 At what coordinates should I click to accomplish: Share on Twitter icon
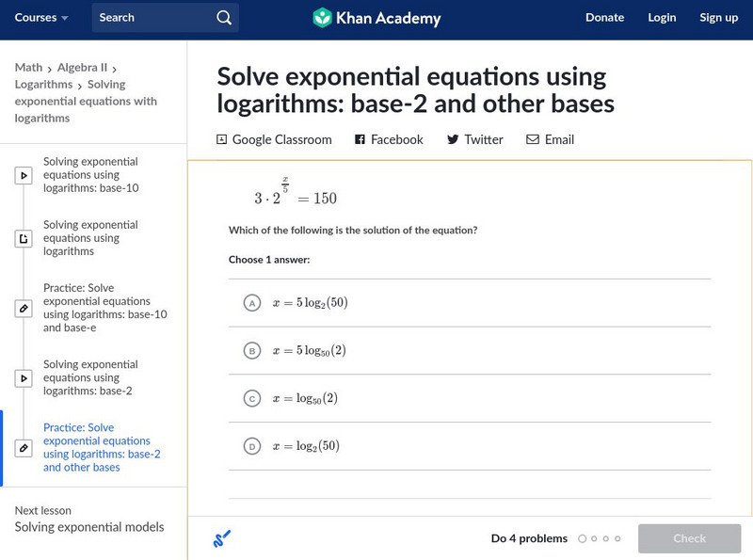(x=453, y=139)
